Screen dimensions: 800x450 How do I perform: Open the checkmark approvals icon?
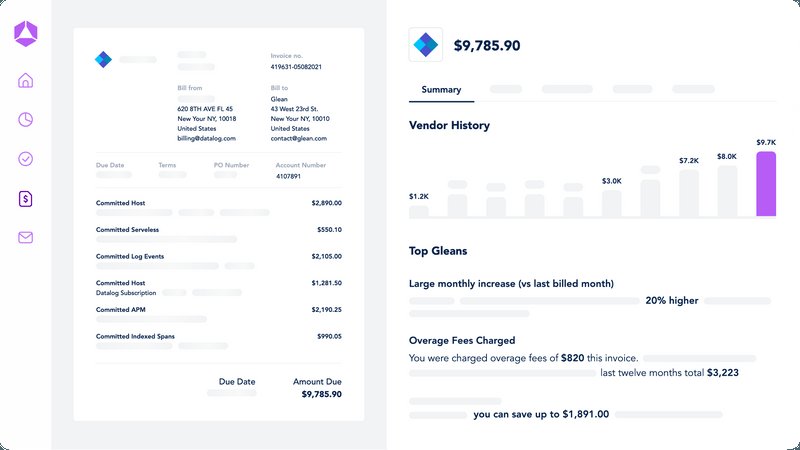pyautogui.click(x=26, y=159)
